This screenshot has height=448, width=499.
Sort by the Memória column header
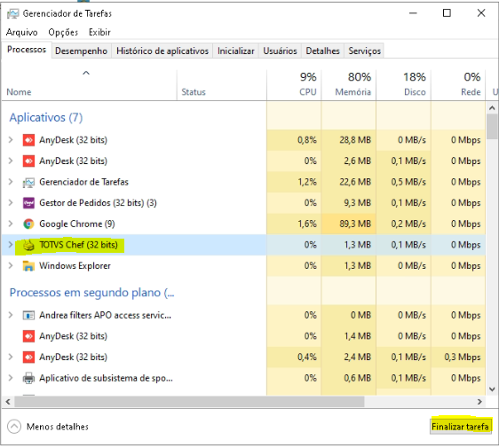pos(349,85)
